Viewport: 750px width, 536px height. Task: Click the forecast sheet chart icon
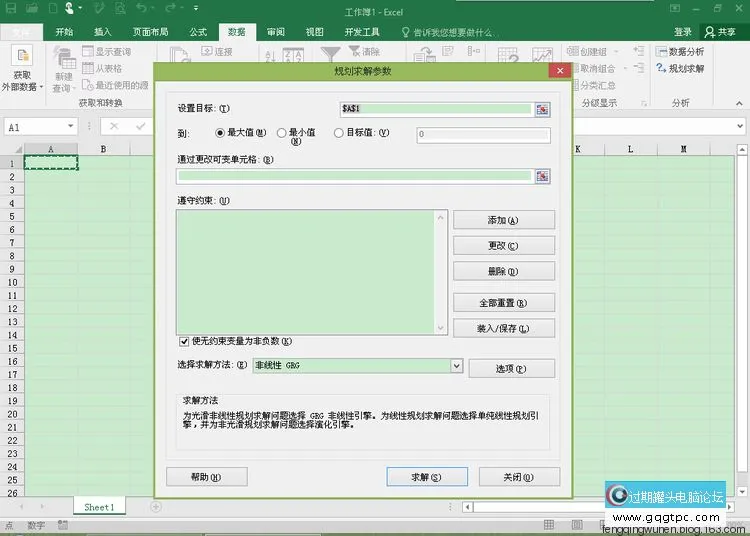(x=542, y=55)
